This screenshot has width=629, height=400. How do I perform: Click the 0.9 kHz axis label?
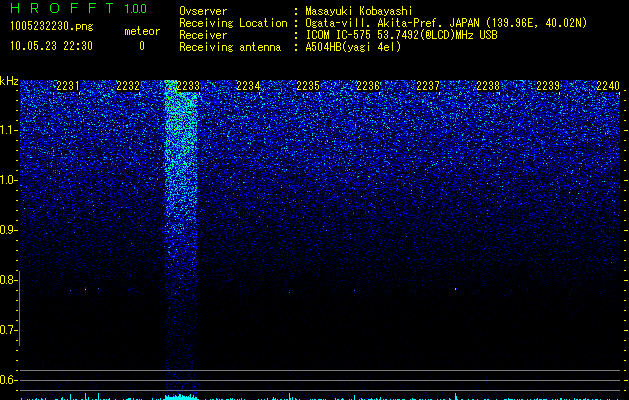pos(8,230)
